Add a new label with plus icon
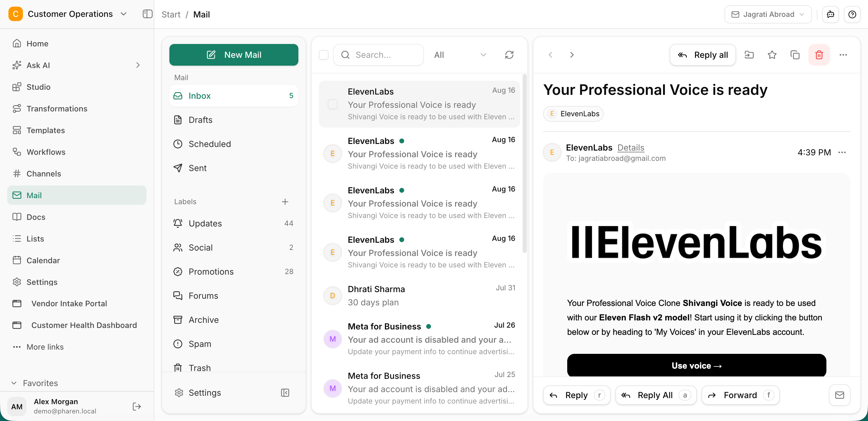This screenshot has width=868, height=421. click(x=285, y=202)
